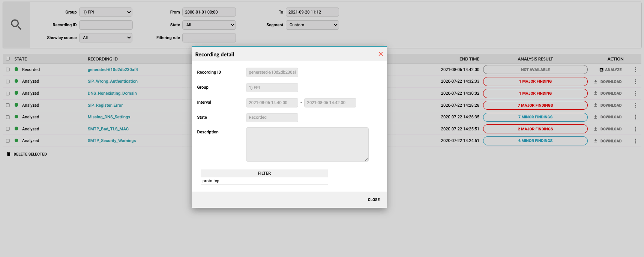Expand the State filter dropdown

(x=209, y=25)
